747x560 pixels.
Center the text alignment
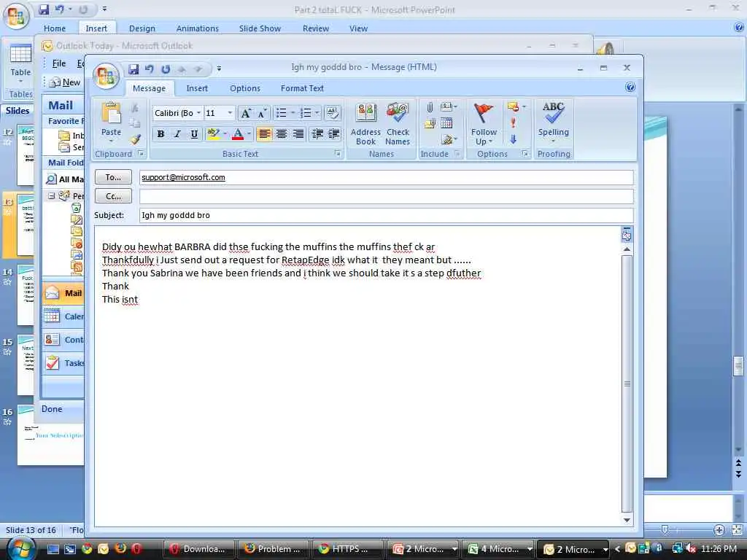pos(282,134)
